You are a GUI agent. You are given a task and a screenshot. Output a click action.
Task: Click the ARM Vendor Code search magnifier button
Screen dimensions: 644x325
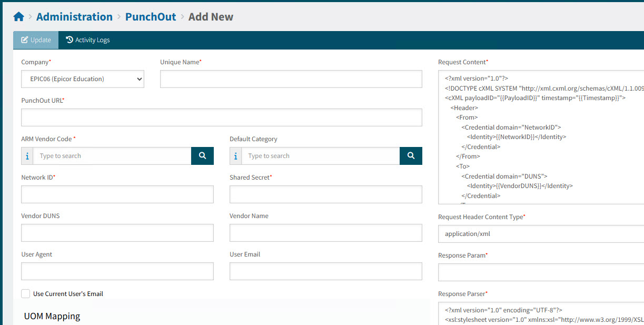pos(202,156)
